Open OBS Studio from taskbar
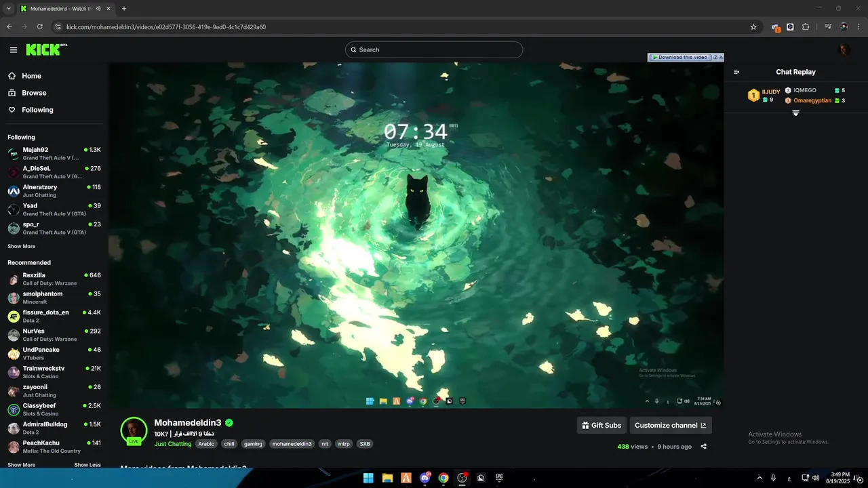Image resolution: width=868 pixels, height=488 pixels. point(462,478)
